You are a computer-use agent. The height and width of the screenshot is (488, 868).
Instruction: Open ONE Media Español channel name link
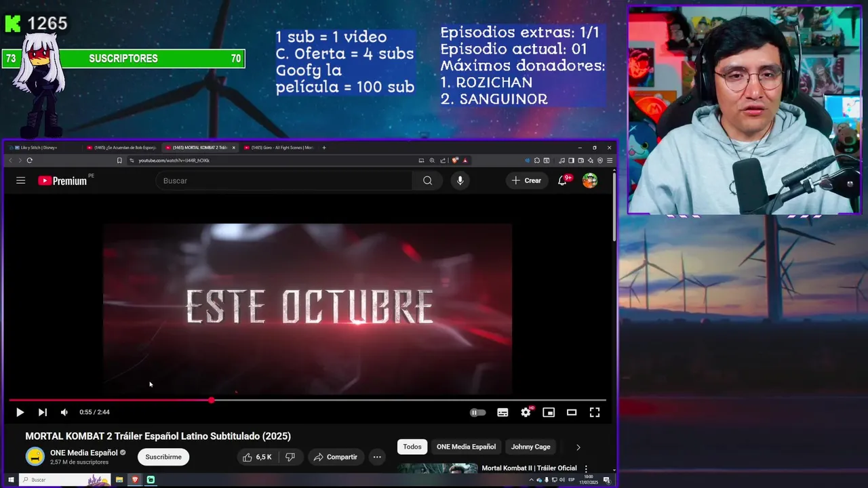[x=84, y=452]
